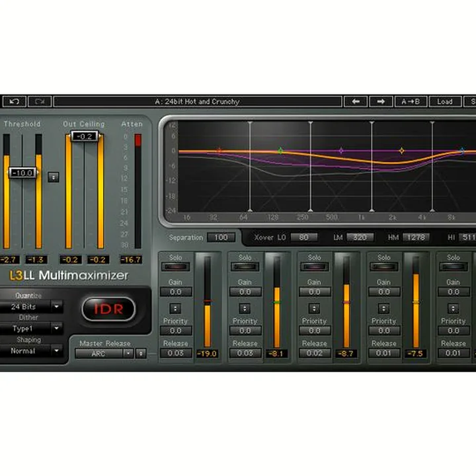Click the orange band marker on graph
476x476 pixels.
402,151
